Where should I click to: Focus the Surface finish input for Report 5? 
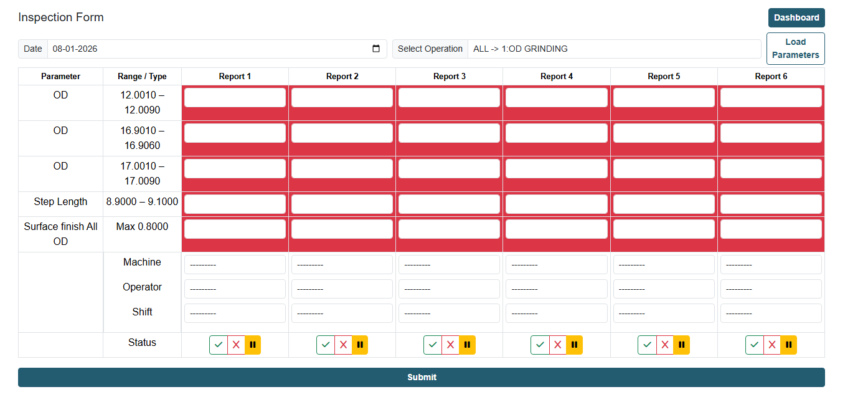point(664,229)
